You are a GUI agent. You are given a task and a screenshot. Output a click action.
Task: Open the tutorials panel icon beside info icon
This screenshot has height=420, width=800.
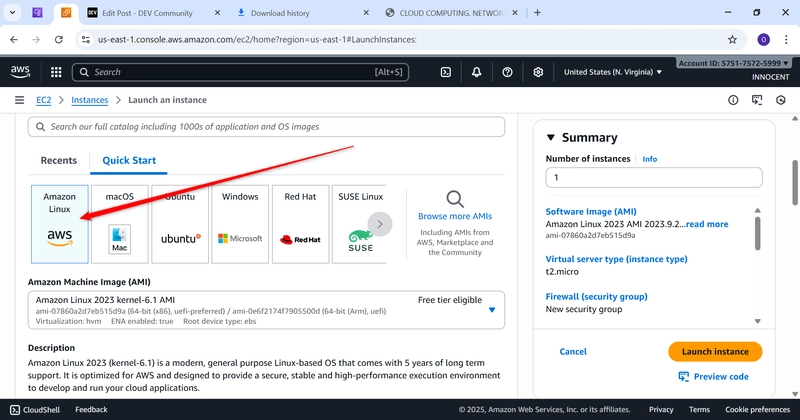[x=757, y=100]
